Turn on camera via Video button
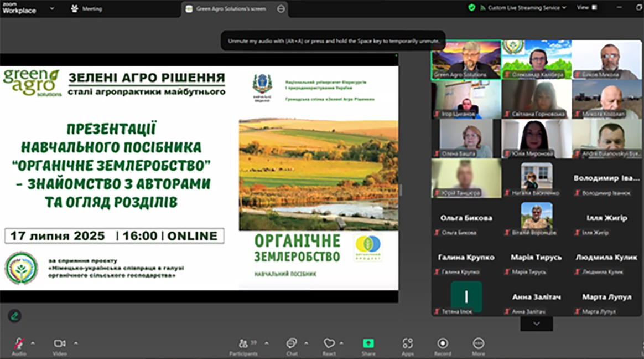 click(60, 344)
